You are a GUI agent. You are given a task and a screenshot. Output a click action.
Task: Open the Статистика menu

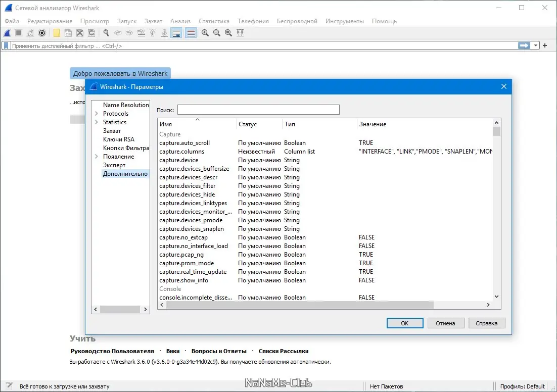click(x=214, y=21)
